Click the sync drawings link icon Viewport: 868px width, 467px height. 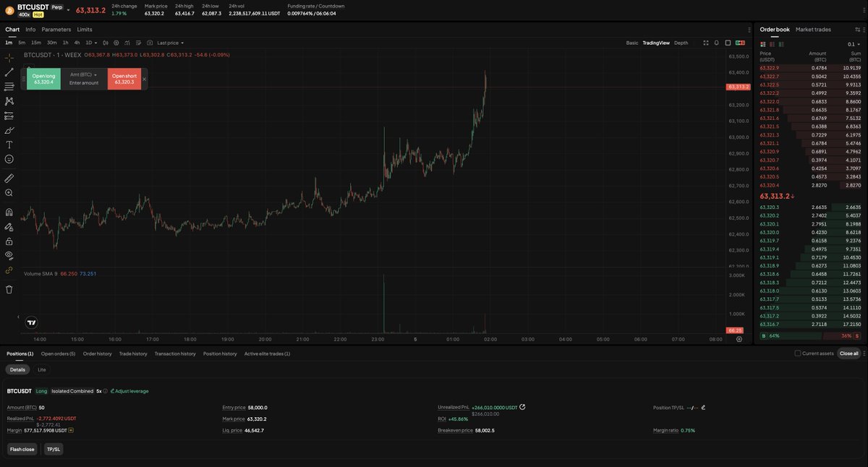[9, 270]
